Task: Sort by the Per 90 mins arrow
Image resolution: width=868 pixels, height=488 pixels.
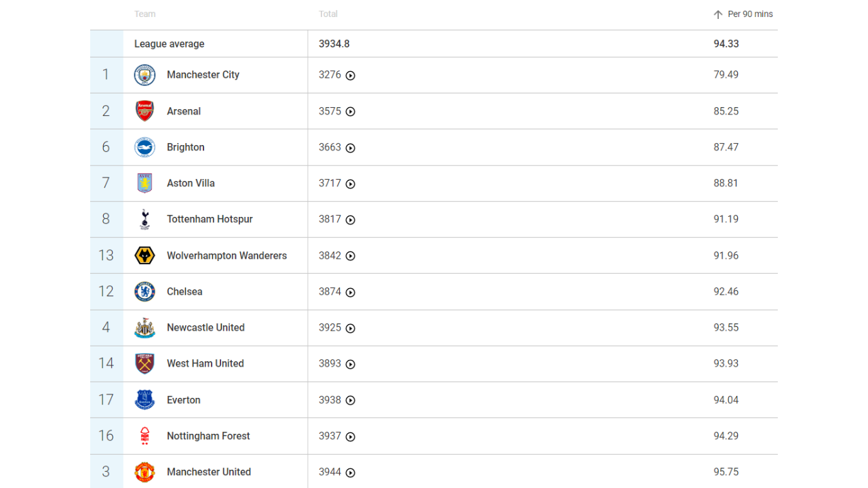Action: 718,14
